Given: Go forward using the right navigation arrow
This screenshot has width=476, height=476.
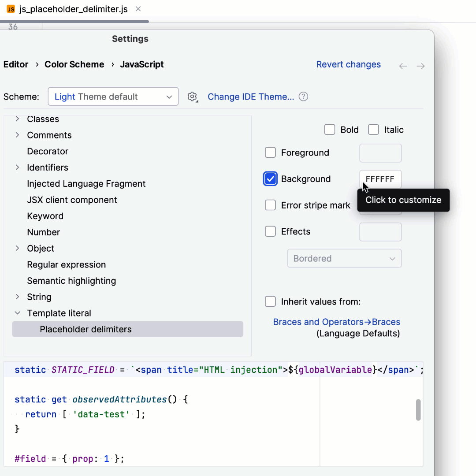Looking at the screenshot, I should [420, 66].
